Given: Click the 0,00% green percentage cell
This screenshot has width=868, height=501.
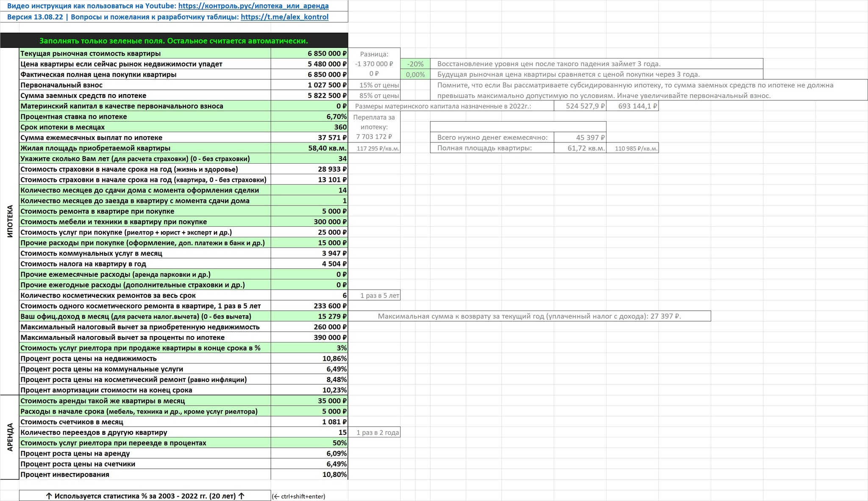Looking at the screenshot, I should (415, 75).
